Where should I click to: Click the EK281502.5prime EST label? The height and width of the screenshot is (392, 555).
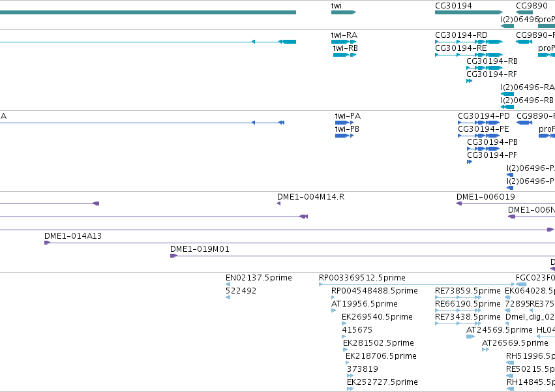click(x=378, y=343)
